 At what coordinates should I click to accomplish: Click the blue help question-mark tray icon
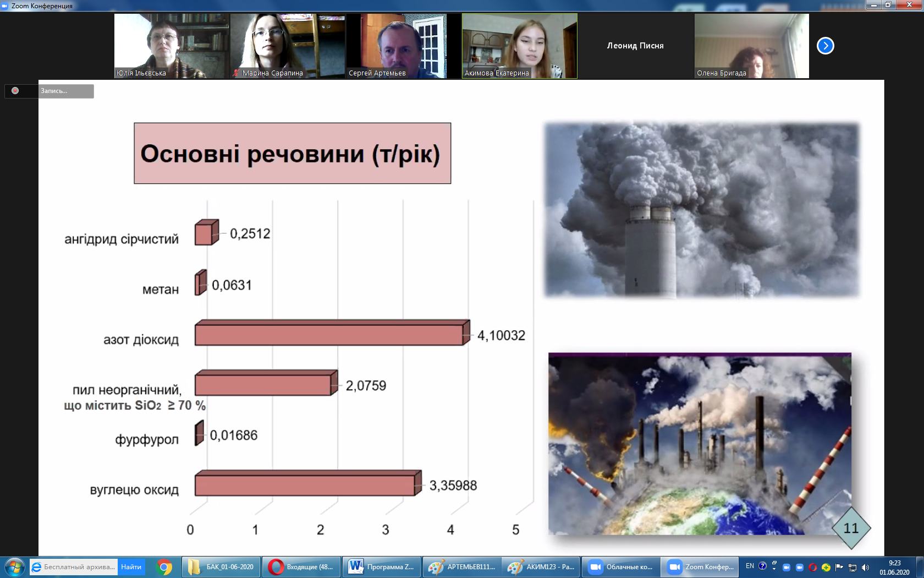point(762,566)
